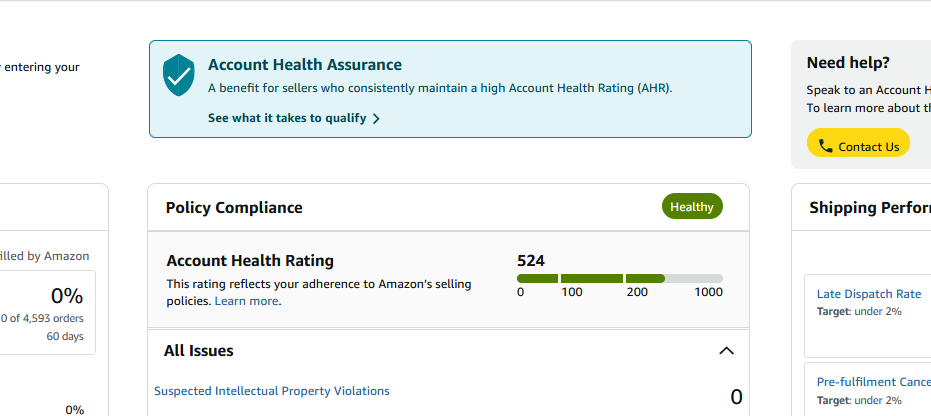The height and width of the screenshot is (416, 931).
Task: Click the All Issues header label
Action: (199, 351)
